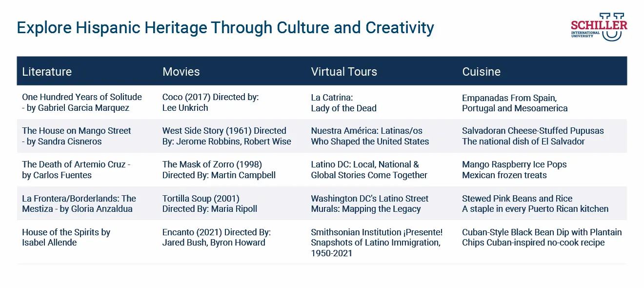Click Cuban-Style Black Bean Dip recipe
Viewport: 644px width, 288px height.
542,237
